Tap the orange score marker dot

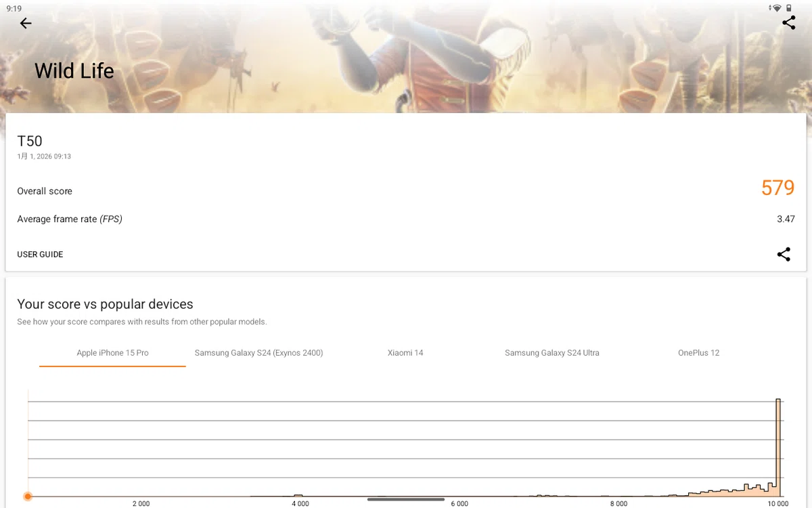28,496
